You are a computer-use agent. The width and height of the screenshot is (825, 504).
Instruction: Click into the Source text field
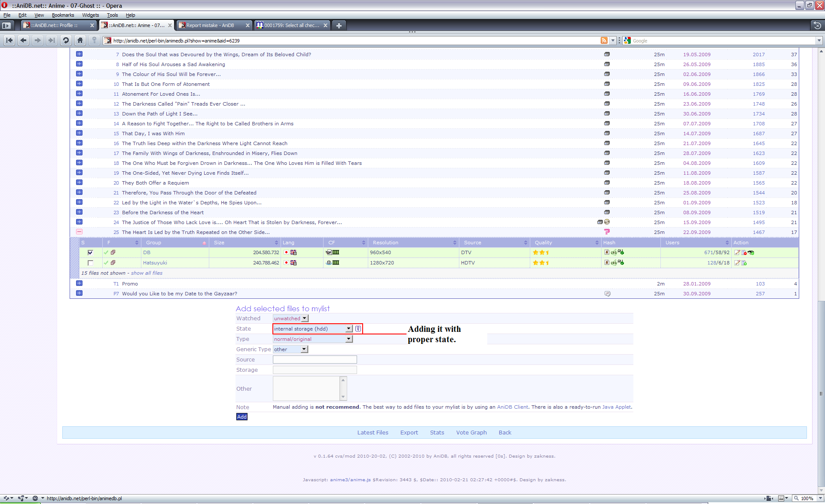click(315, 359)
